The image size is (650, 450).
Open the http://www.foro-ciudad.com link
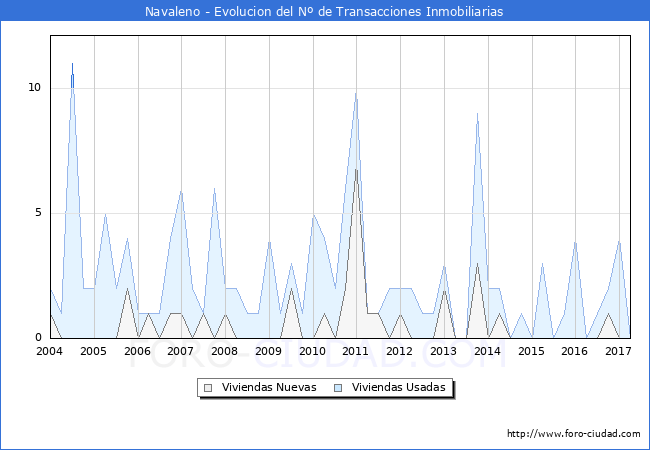pyautogui.click(x=574, y=433)
